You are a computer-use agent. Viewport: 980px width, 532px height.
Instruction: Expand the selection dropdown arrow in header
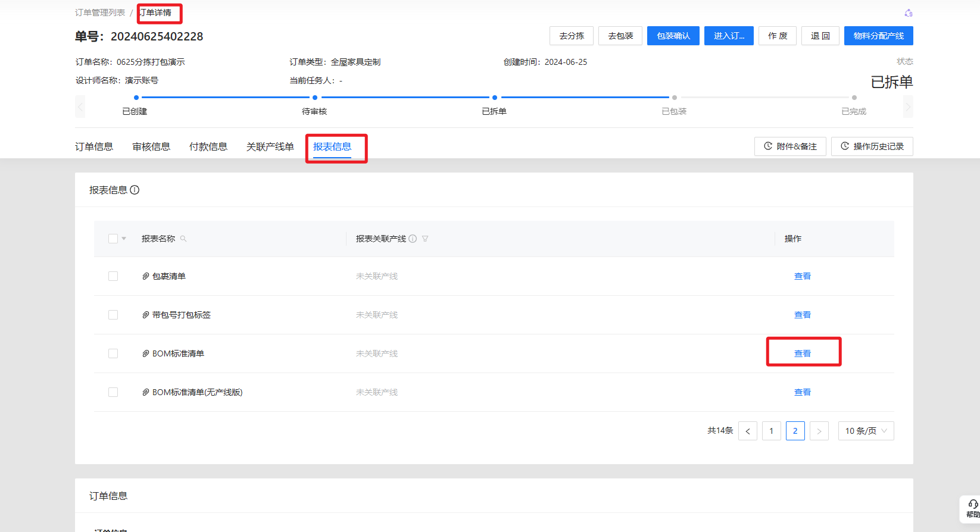click(x=124, y=239)
